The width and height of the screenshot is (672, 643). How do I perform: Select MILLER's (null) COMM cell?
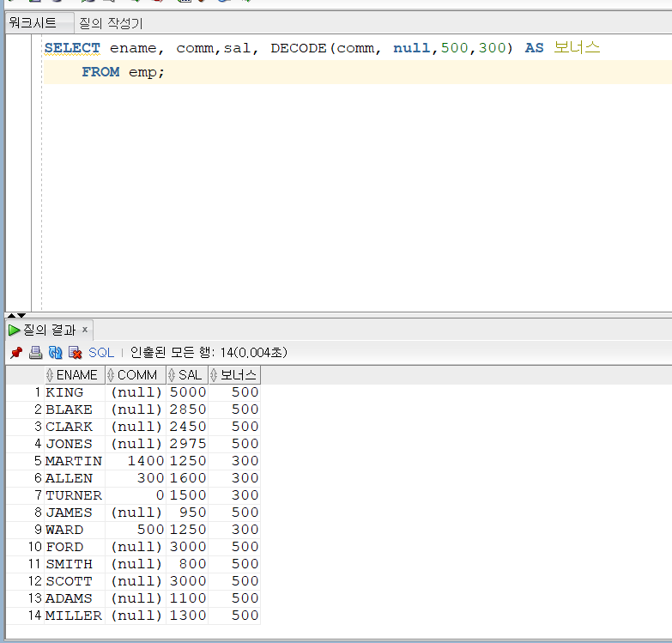(136, 616)
